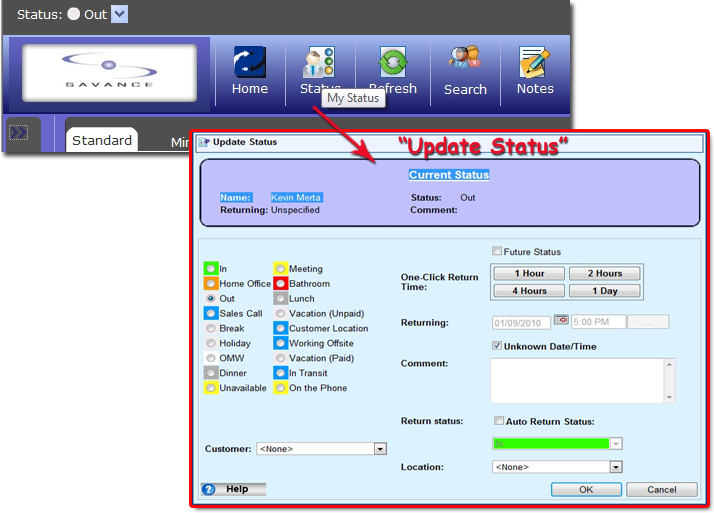Click the Home phone icon in toolbar
The height and width of the screenshot is (513, 714).
[x=249, y=63]
